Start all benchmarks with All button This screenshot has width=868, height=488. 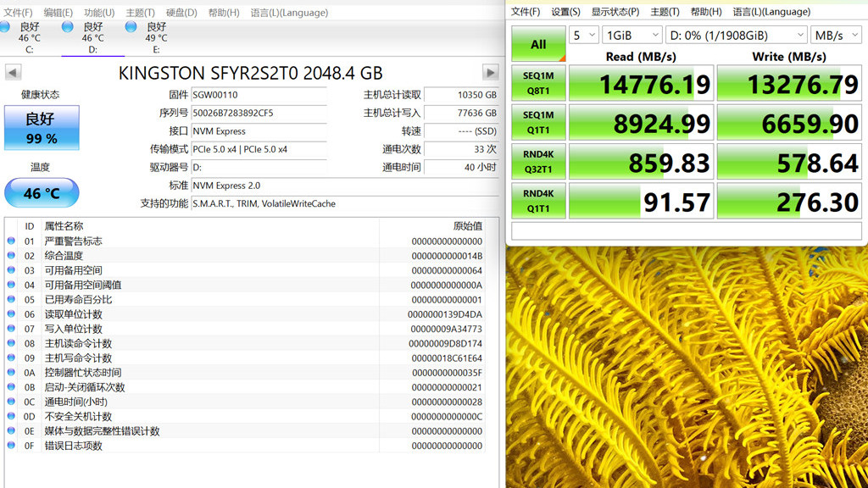pos(538,44)
